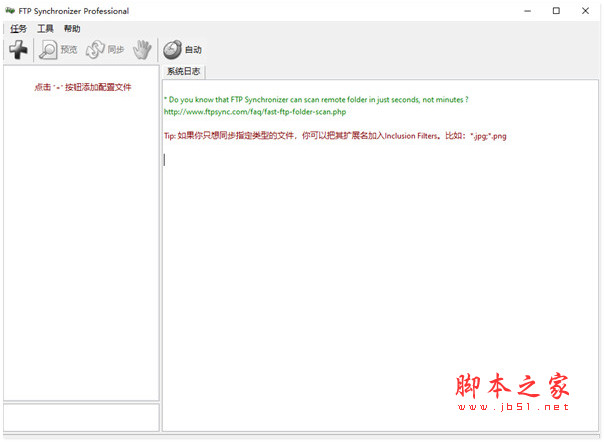Open the 任务 (Task) menu
This screenshot has width=604, height=442.
coord(18,29)
